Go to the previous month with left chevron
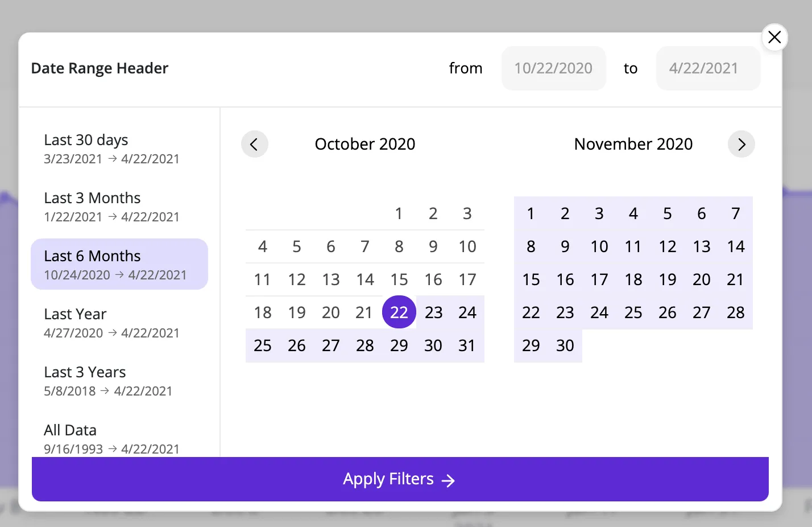Screen dimensions: 812x527 [x=254, y=144]
